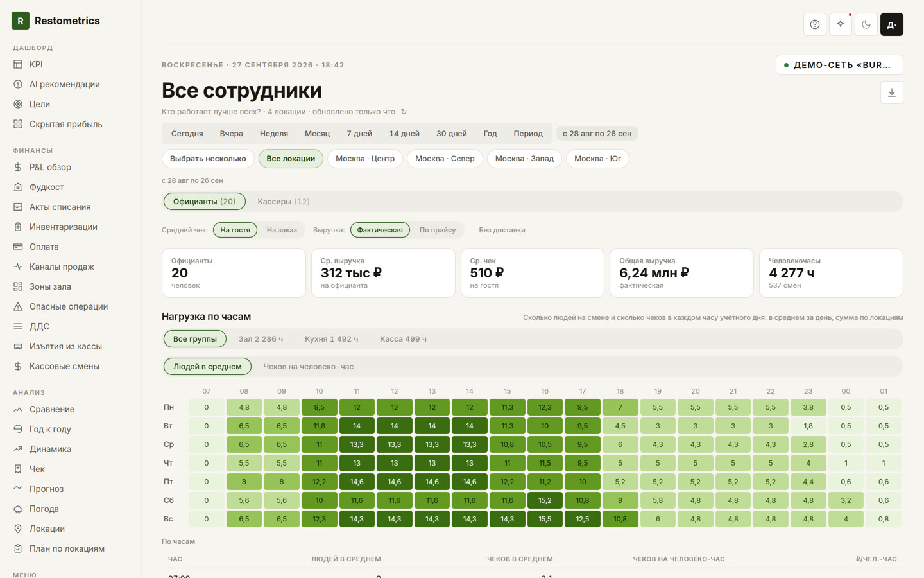924x578 pixels.
Task: Open the sparkle AI assistant icon
Action: tap(841, 24)
